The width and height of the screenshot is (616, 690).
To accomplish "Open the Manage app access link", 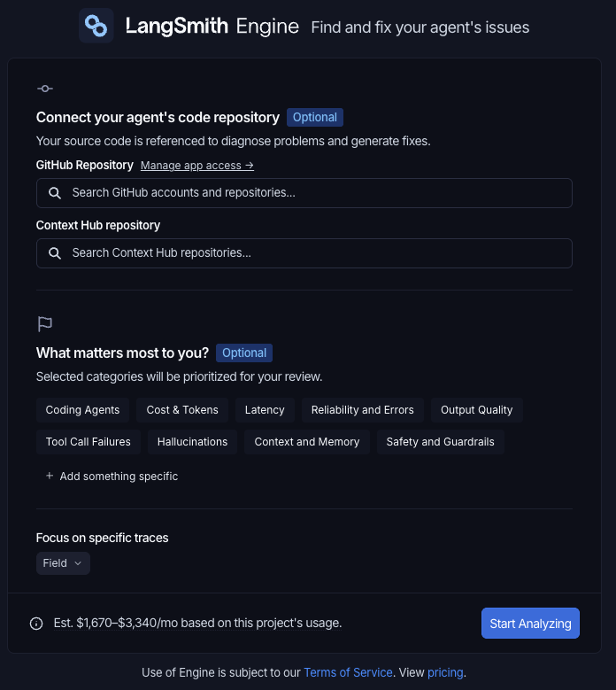I will tap(197, 166).
